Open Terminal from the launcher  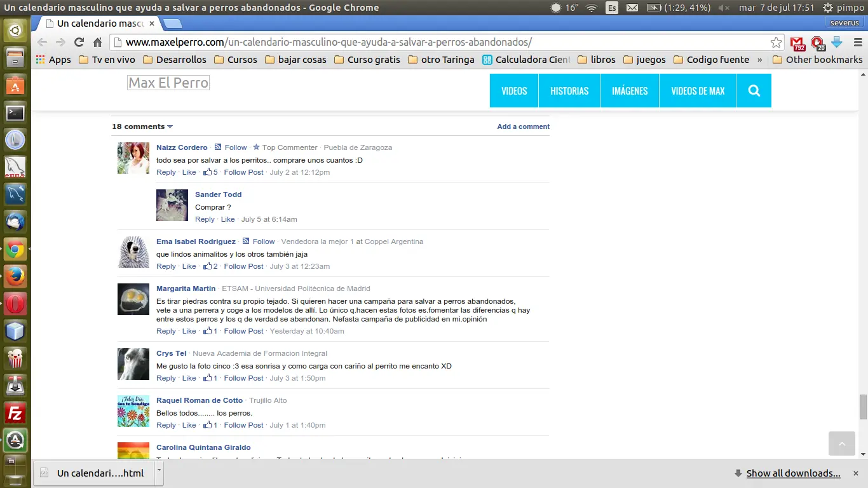15,112
